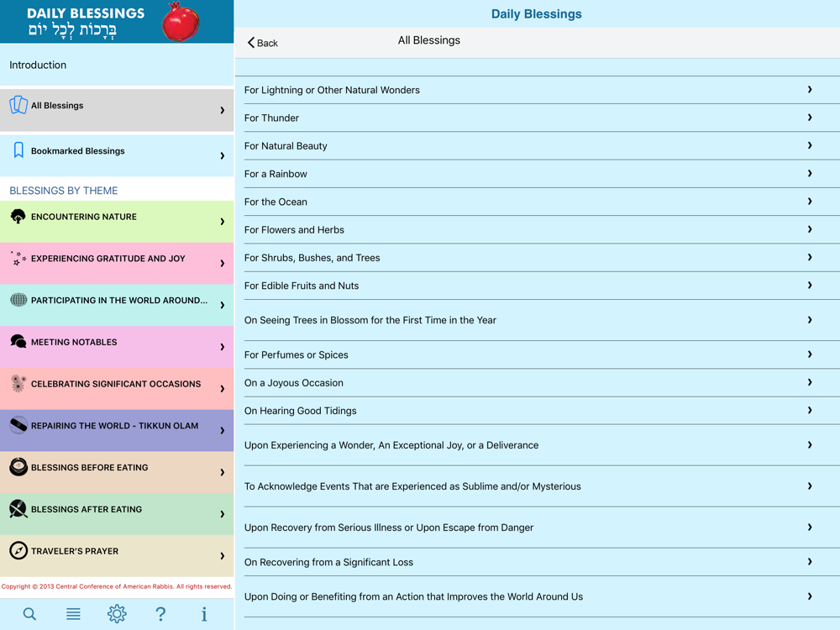The width and height of the screenshot is (840, 630).
Task: Open chevron for For a Rainbow
Action: click(x=810, y=173)
